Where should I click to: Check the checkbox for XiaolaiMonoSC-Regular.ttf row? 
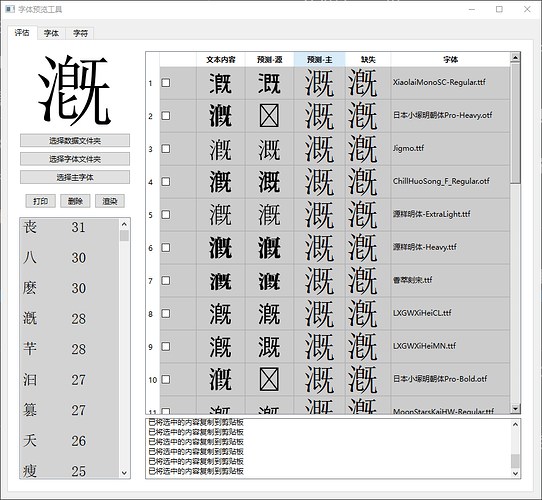pos(166,83)
